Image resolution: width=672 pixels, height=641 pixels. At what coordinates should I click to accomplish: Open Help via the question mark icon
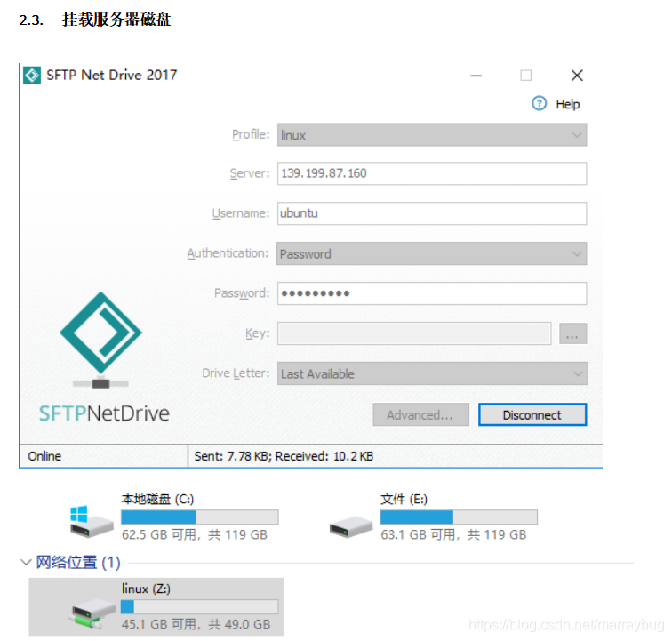coord(540,103)
